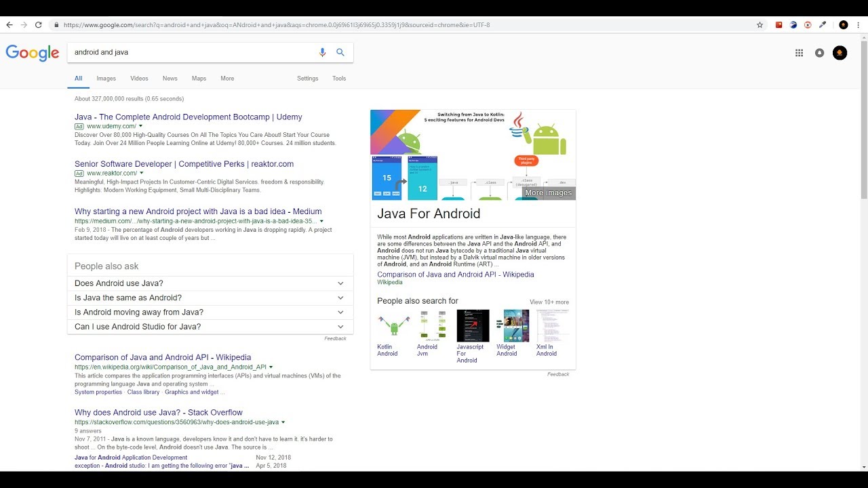Screen dimensions: 868x488
Task: Open search Tools options
Action: pos(339,79)
